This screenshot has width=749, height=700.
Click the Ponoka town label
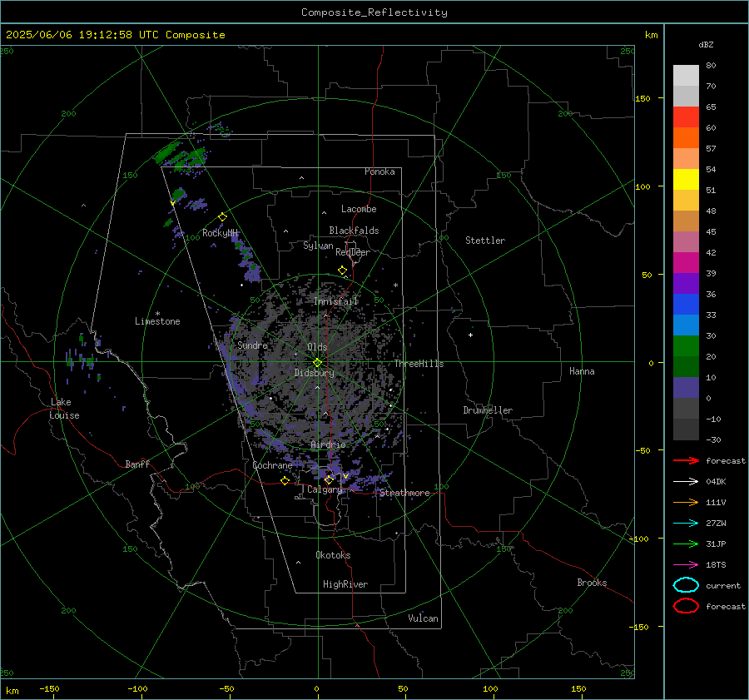click(379, 171)
